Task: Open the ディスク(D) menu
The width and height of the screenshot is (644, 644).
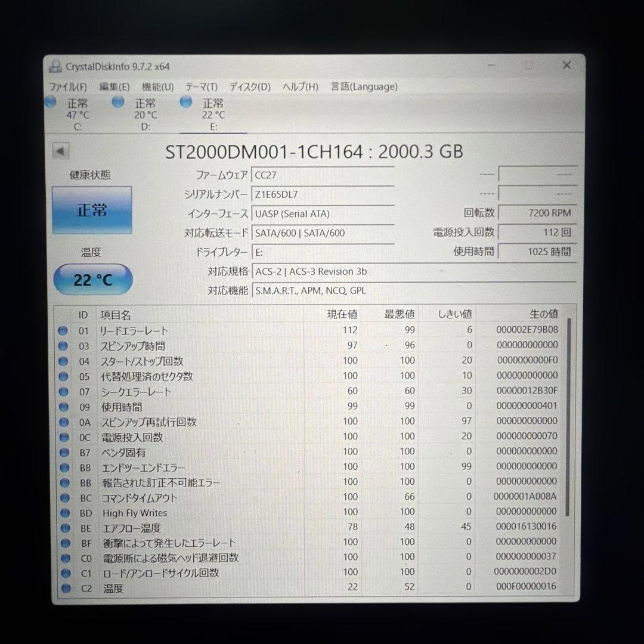Action: (x=250, y=87)
